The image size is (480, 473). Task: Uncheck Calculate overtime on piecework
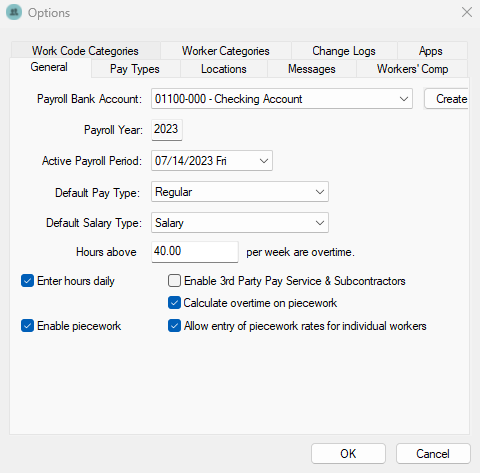pyautogui.click(x=174, y=303)
